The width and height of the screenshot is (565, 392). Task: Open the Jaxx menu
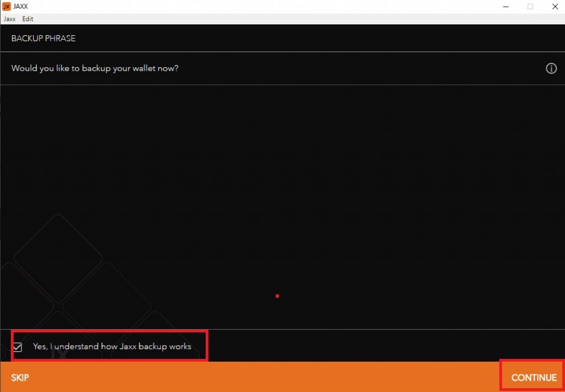pos(10,19)
